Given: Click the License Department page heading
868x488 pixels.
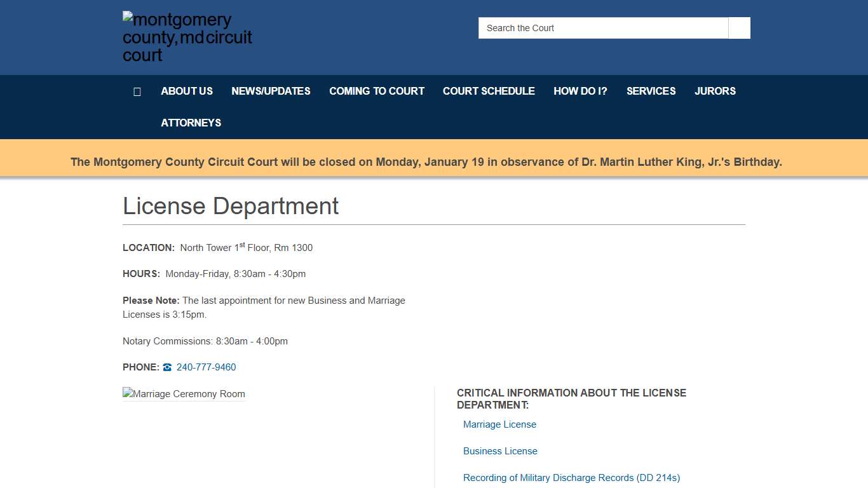Looking at the screenshot, I should [x=231, y=207].
